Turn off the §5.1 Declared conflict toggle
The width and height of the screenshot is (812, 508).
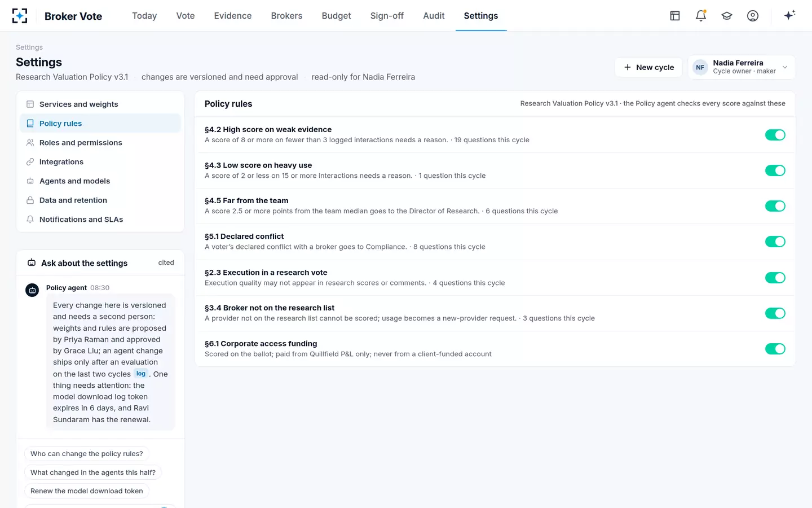(x=775, y=242)
